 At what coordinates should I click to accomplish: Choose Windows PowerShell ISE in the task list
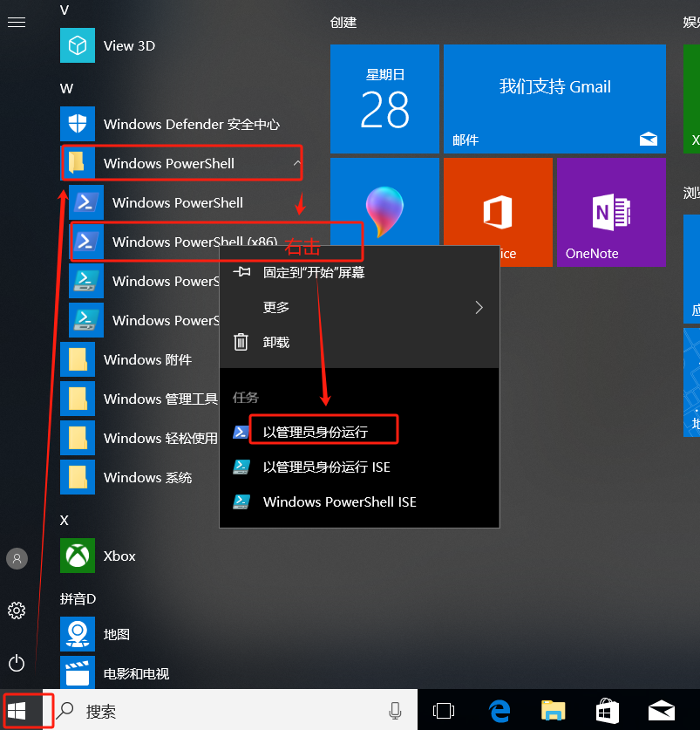(359, 501)
